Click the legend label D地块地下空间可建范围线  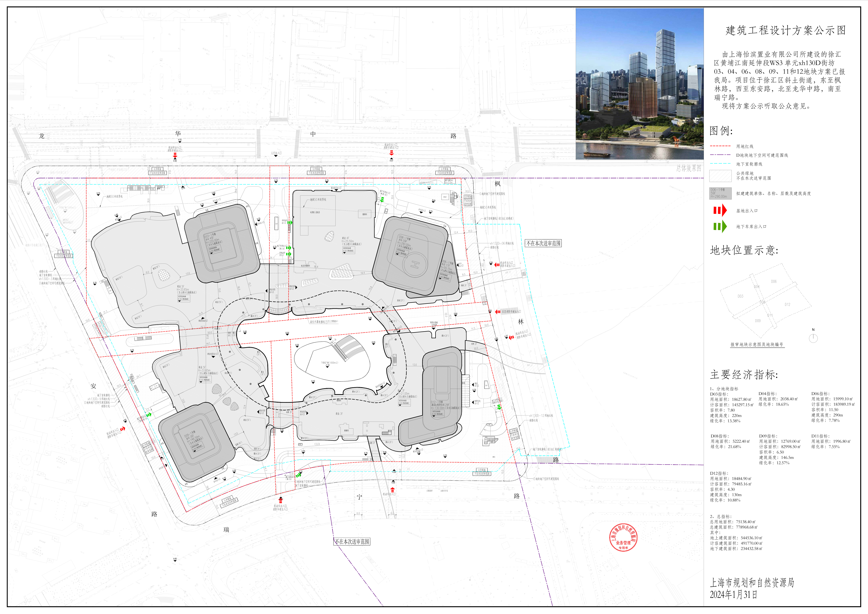[x=762, y=155]
